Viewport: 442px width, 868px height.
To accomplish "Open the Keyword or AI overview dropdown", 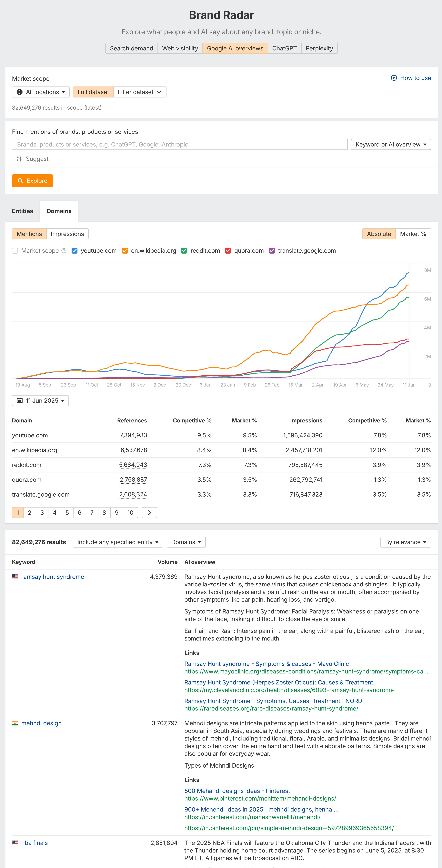I will [x=390, y=144].
